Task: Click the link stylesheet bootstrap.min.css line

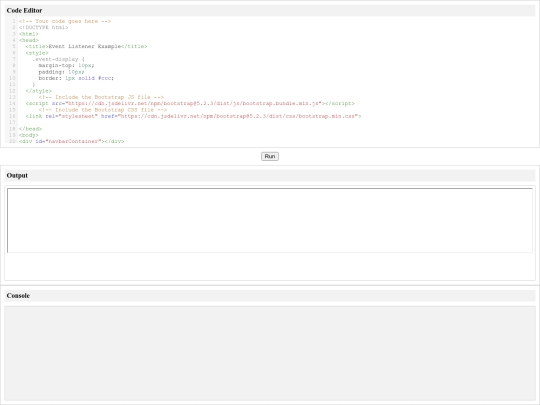Action: click(x=193, y=116)
